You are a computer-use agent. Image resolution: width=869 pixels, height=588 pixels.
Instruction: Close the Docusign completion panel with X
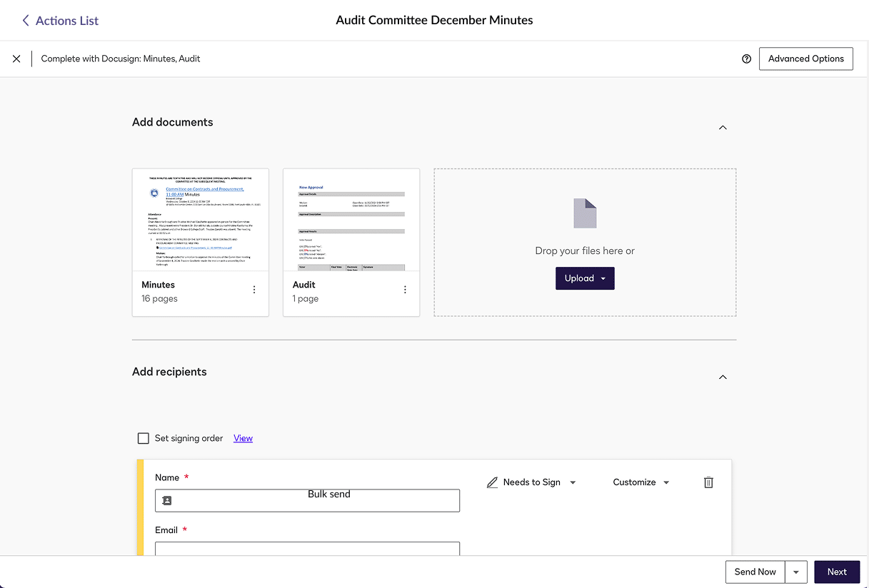[x=16, y=59]
